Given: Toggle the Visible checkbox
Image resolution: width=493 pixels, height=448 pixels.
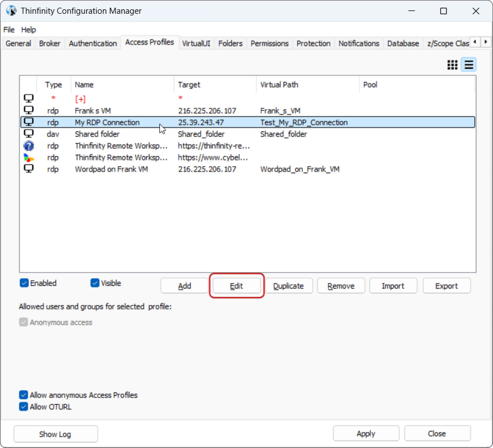Looking at the screenshot, I should click(95, 283).
